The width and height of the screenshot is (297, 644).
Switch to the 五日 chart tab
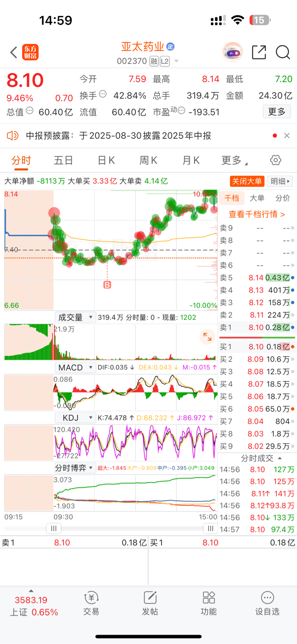pyautogui.click(x=63, y=161)
